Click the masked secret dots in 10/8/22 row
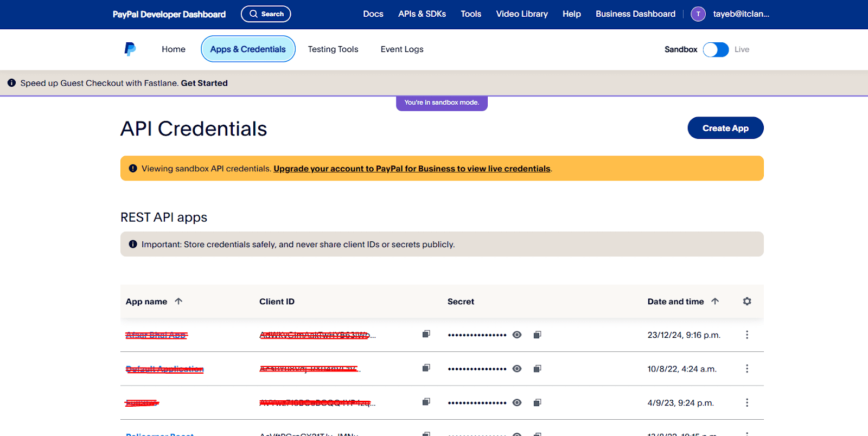 [x=477, y=369]
